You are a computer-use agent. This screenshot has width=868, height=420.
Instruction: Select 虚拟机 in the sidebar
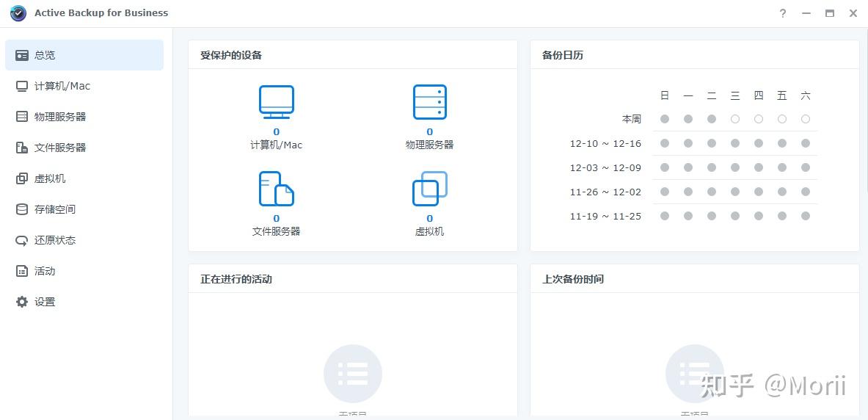pos(84,178)
